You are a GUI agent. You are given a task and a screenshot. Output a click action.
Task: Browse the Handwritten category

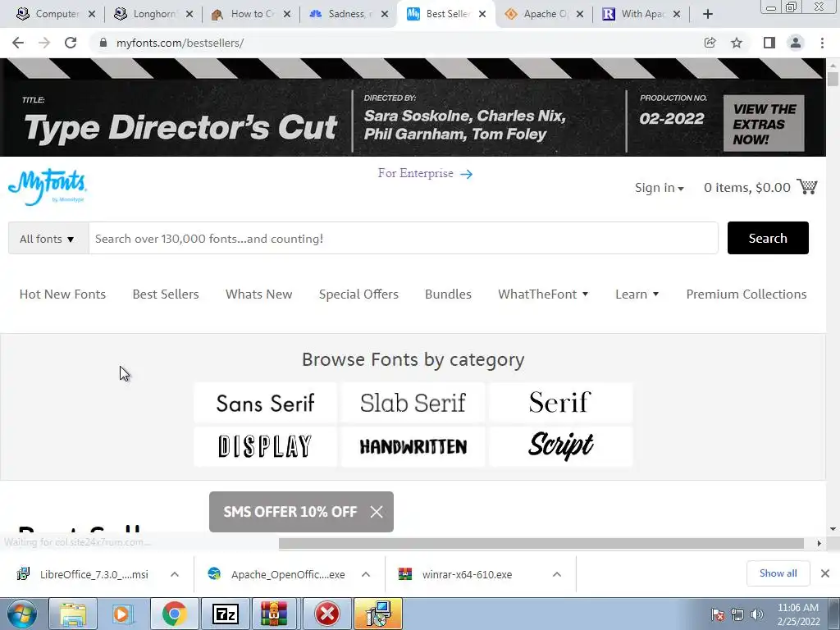click(x=413, y=446)
